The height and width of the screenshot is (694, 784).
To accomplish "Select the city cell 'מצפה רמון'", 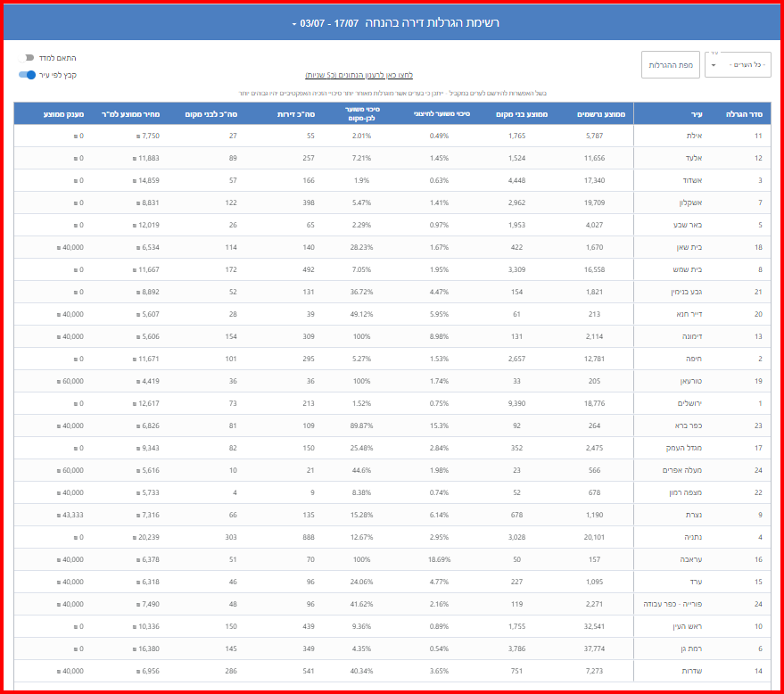I will [686, 492].
